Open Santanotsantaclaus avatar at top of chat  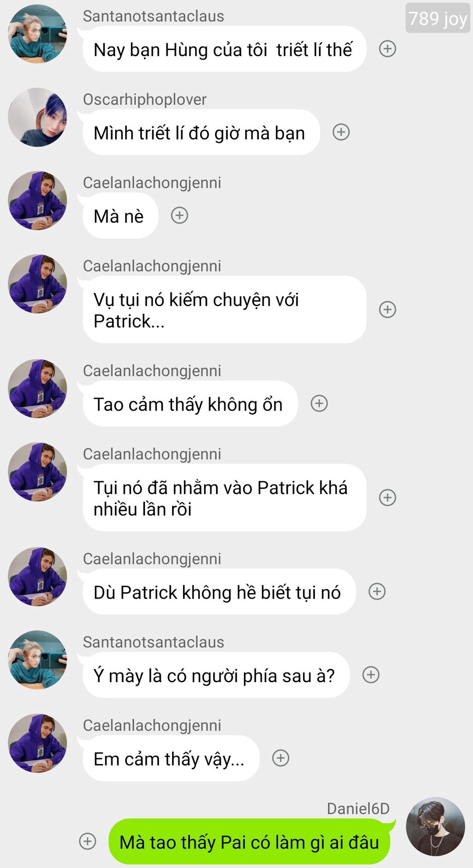pos(37,34)
